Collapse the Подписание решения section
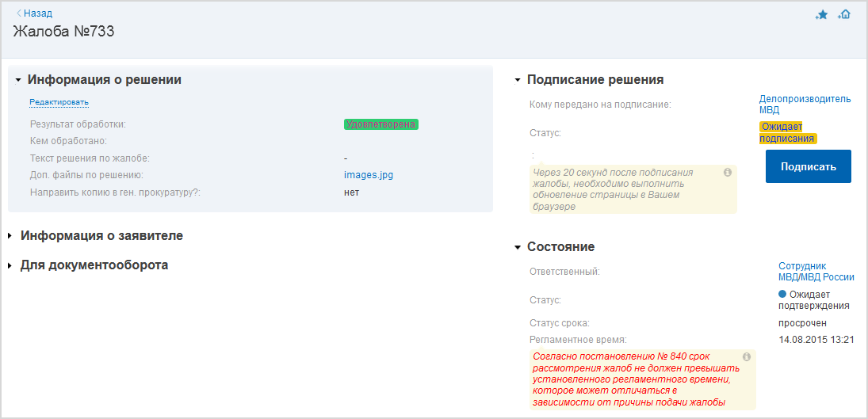The height and width of the screenshot is (419, 868). click(x=518, y=80)
